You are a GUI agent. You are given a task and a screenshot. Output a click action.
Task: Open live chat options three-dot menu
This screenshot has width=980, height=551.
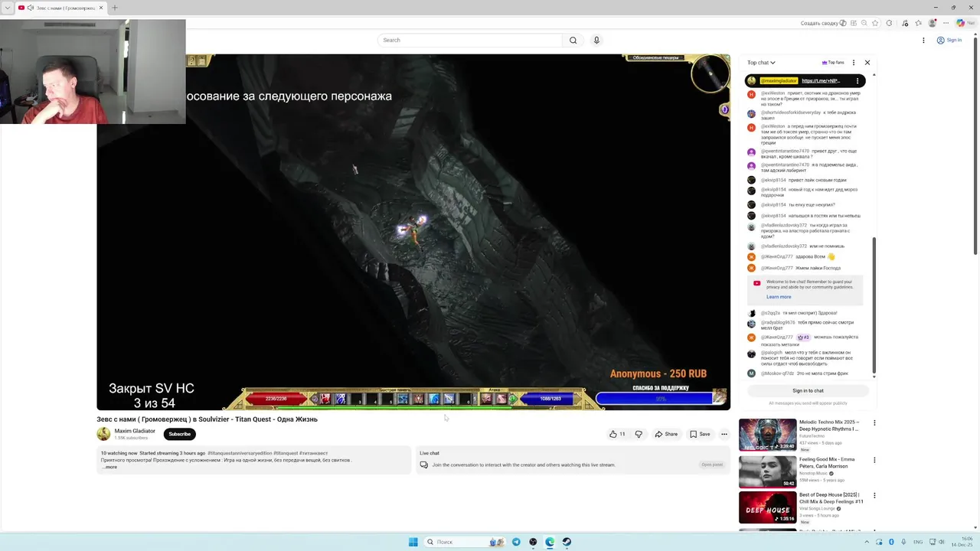[x=854, y=63]
